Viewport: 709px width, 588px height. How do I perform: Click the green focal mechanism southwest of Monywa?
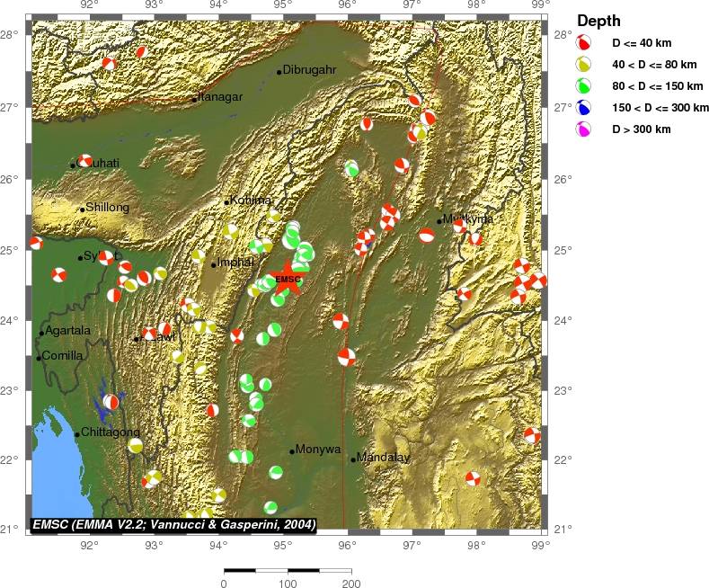click(276, 472)
